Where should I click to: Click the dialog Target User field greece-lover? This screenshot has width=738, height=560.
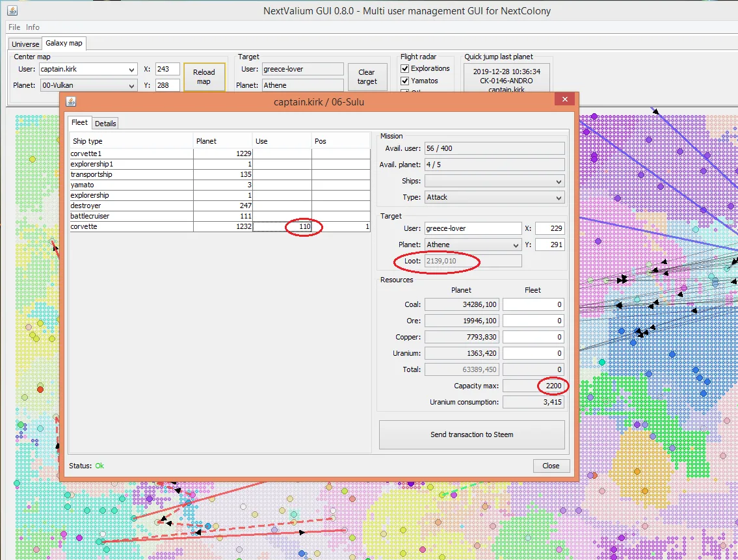473,228
